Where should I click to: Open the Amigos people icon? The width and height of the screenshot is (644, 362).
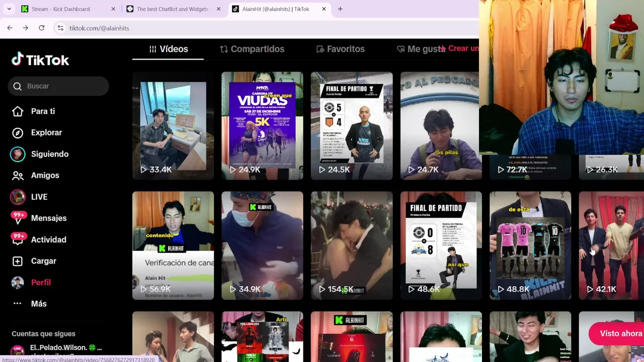click(x=18, y=175)
